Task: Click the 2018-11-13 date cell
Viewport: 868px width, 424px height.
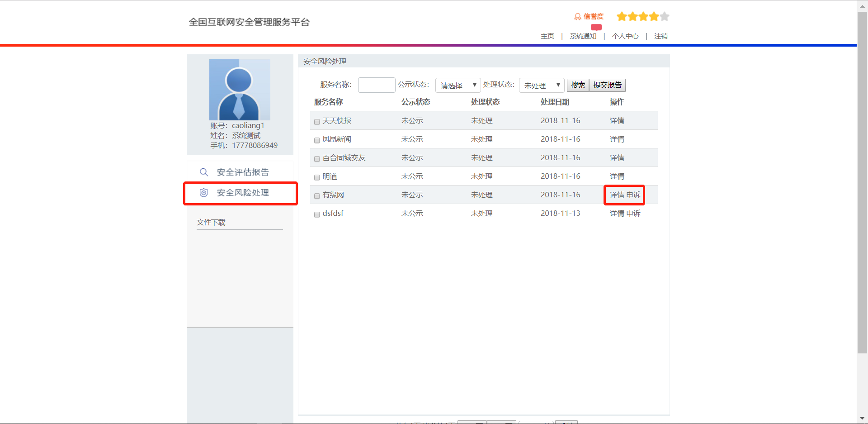Action: [x=561, y=214]
